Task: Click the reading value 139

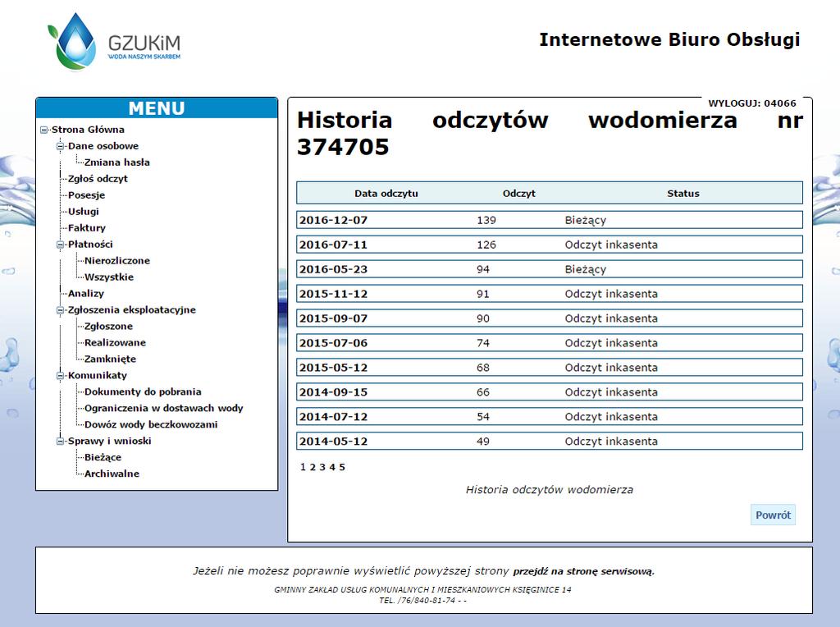Action: tap(486, 220)
